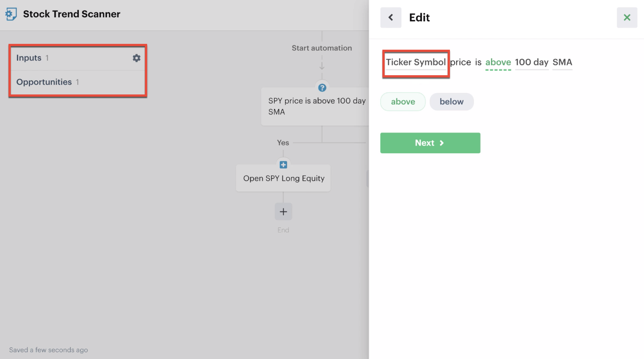Open the 'Open SPY Long Equity' action card

pos(283,178)
